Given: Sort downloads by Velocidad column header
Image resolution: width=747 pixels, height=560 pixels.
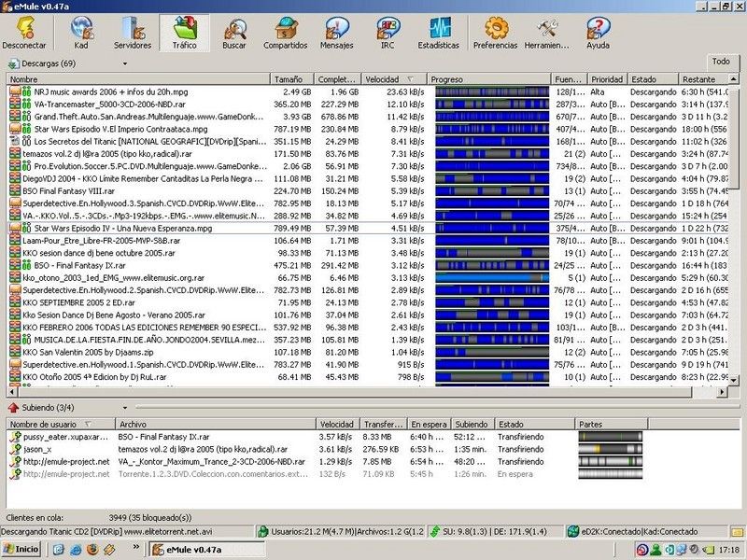Looking at the screenshot, I should [x=393, y=79].
